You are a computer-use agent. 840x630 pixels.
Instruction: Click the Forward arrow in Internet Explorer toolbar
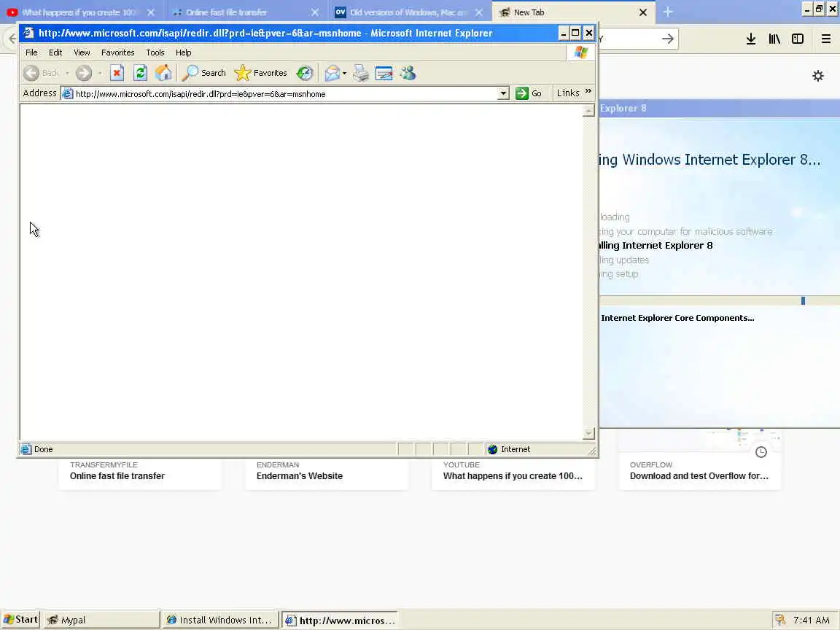84,73
